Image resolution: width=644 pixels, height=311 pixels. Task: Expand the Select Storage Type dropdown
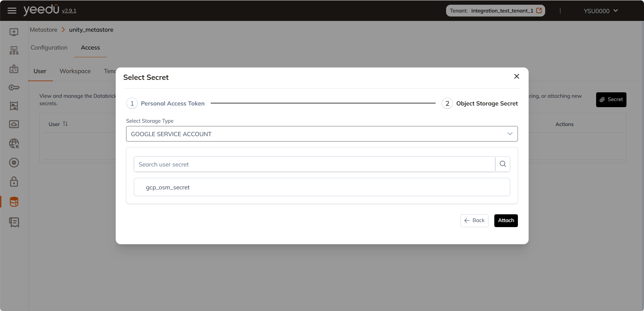pos(322,134)
